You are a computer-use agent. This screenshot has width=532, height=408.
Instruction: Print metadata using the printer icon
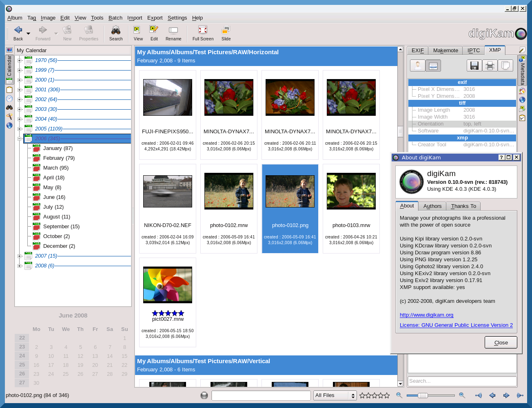(x=490, y=66)
